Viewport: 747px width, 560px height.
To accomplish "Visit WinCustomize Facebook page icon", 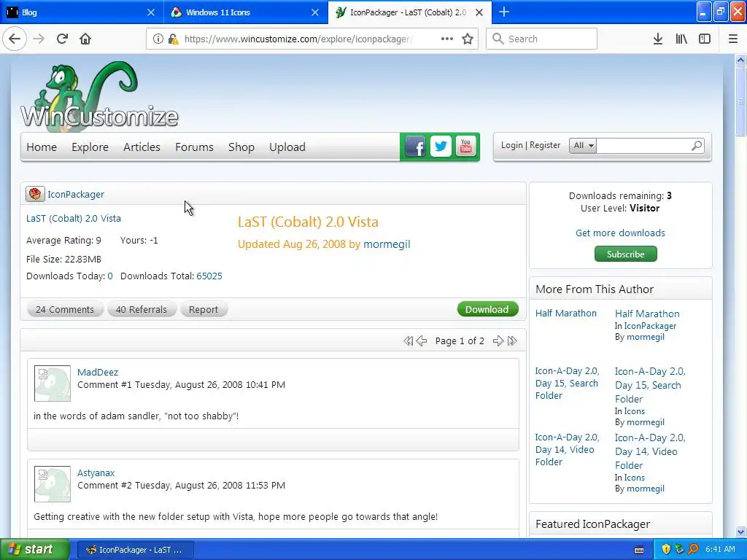I will 415,147.
